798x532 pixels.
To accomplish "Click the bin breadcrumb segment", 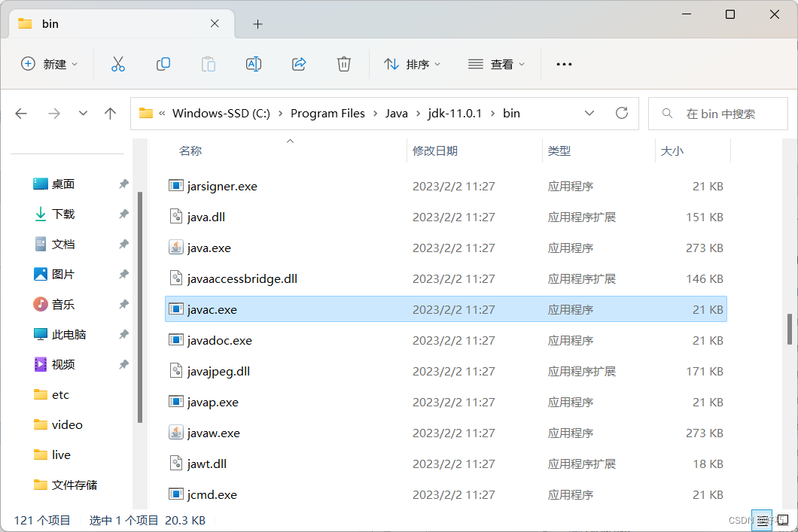I will 511,114.
